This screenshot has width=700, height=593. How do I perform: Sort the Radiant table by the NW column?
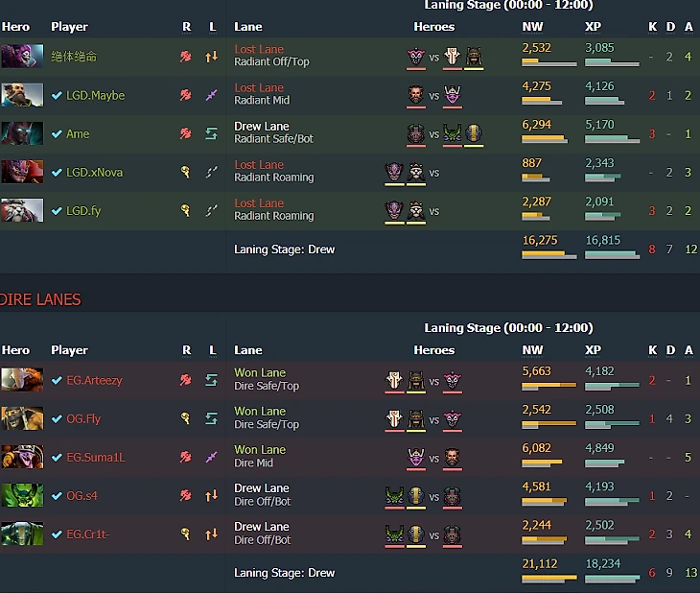click(532, 27)
